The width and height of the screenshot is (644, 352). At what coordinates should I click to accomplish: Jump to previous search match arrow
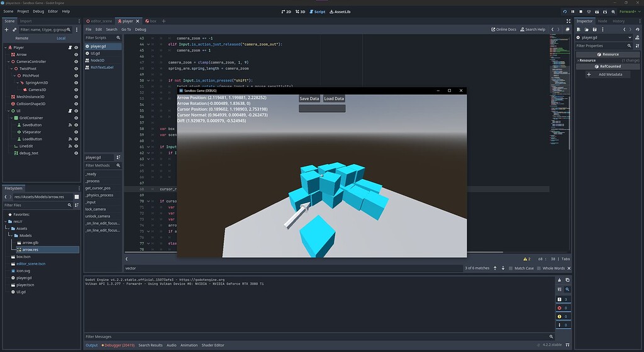(x=495, y=268)
